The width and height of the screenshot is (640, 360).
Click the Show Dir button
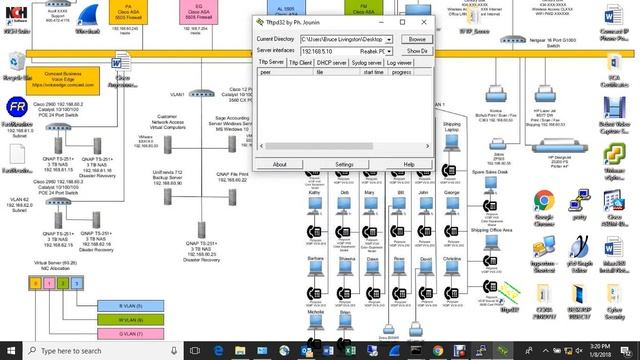pos(417,51)
